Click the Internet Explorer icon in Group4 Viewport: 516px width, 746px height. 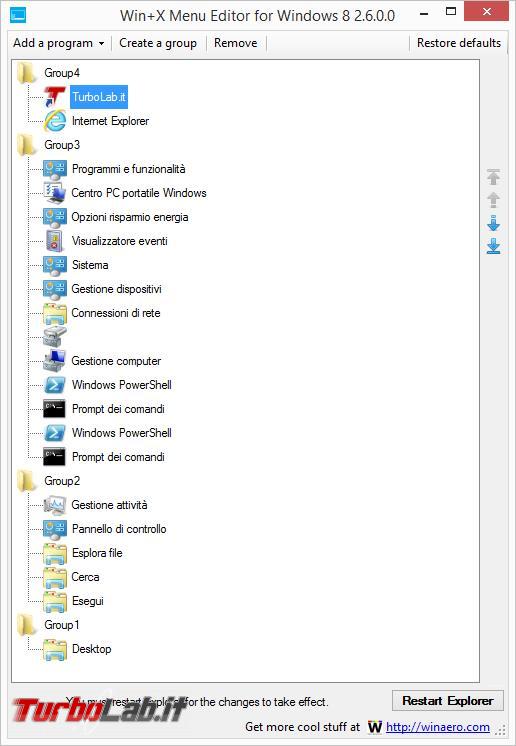click(x=55, y=121)
